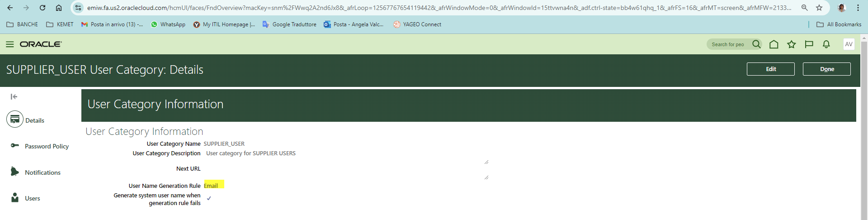Go forward in browser history
The image size is (868, 220).
point(26,8)
